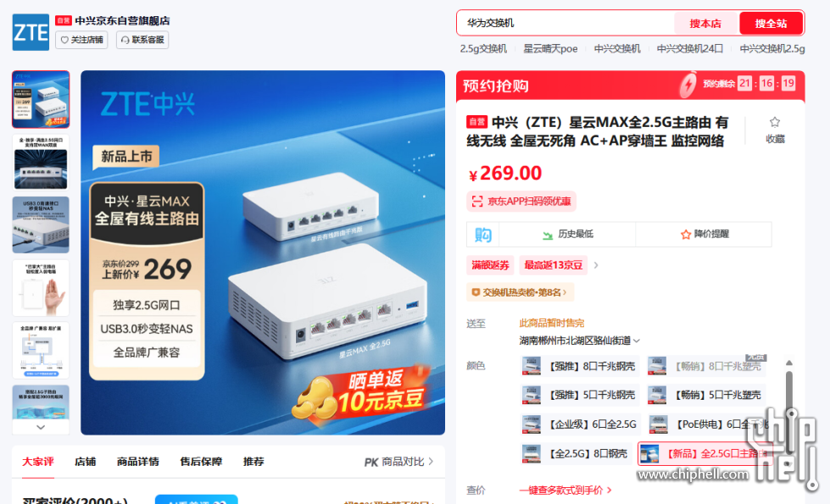Image resolution: width=830 pixels, height=504 pixels.
Task: Switch to the 商品详情 tab
Action: 137,462
